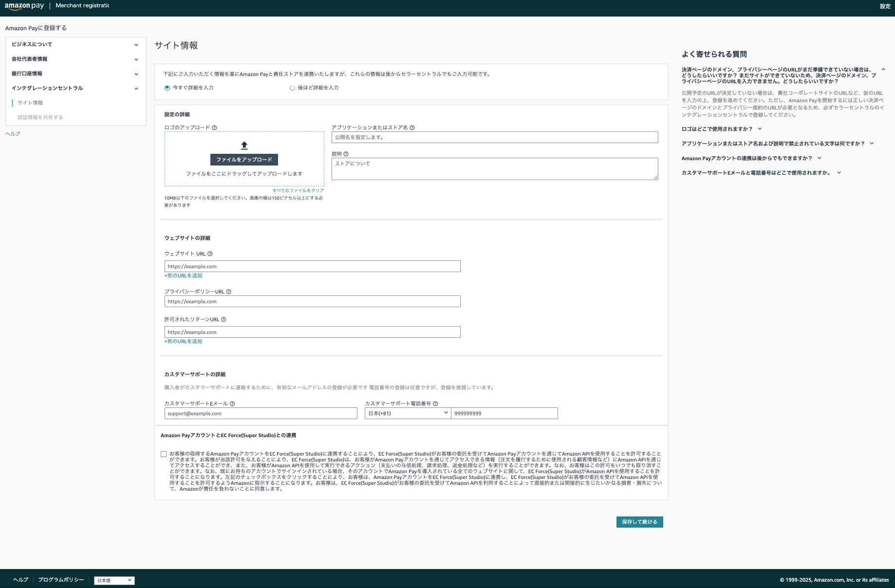Click help icon next to 許可されたリターンURL
The width and height of the screenshot is (895, 588).
224,319
